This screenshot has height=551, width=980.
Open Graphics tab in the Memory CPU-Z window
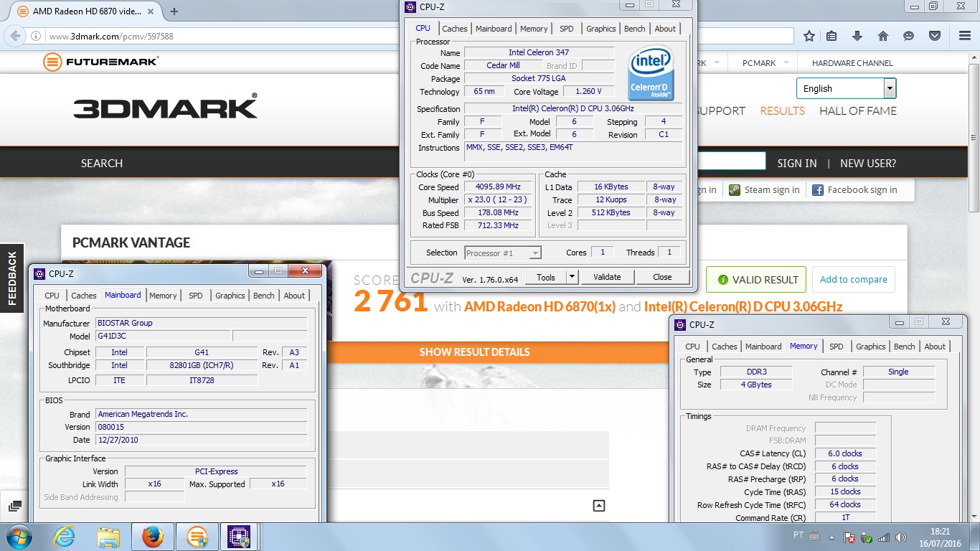(871, 347)
